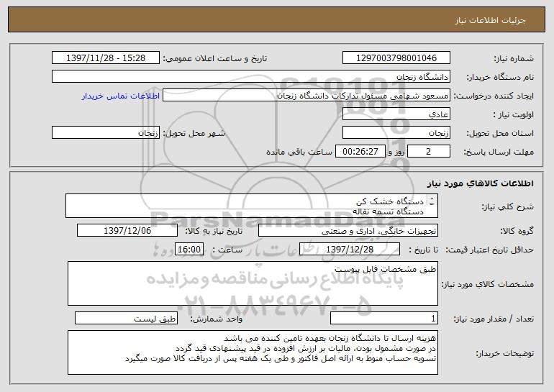Click the page header جزئیات اطلاعات نیاز
The height and width of the screenshot is (392, 554).
tap(490, 20)
